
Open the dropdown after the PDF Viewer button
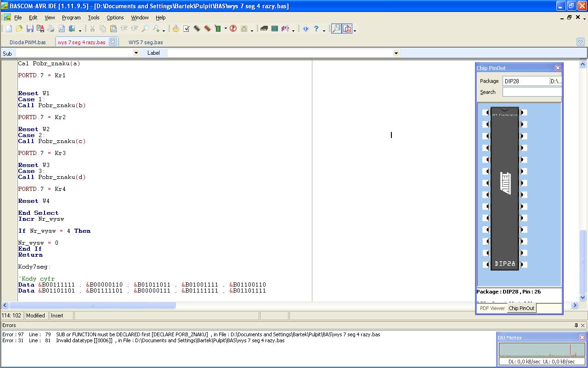(355, 30)
